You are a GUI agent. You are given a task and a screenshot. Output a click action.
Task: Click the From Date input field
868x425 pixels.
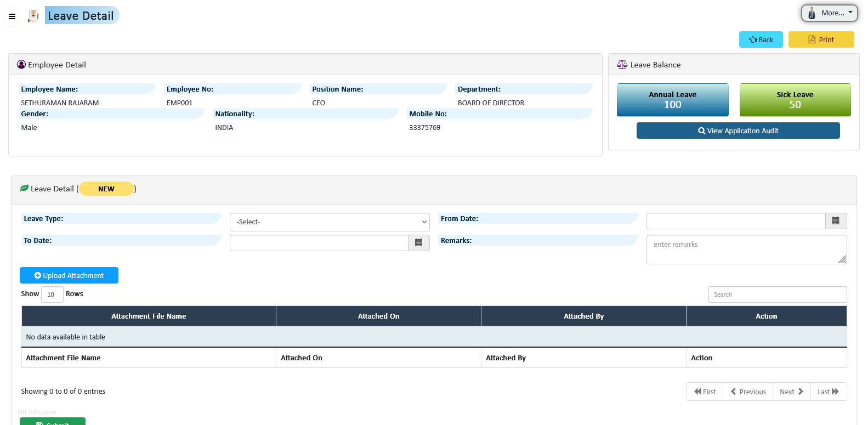pos(735,221)
